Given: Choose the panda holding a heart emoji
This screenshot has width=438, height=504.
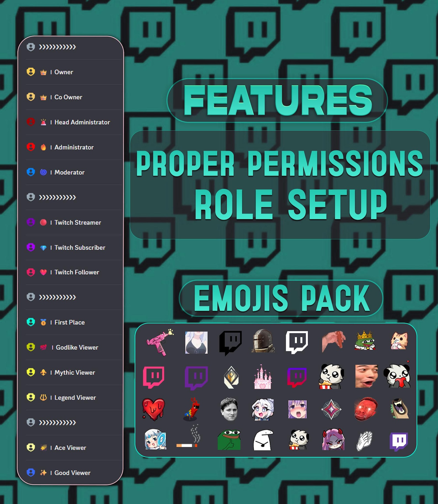Looking at the screenshot, I should 397,375.
